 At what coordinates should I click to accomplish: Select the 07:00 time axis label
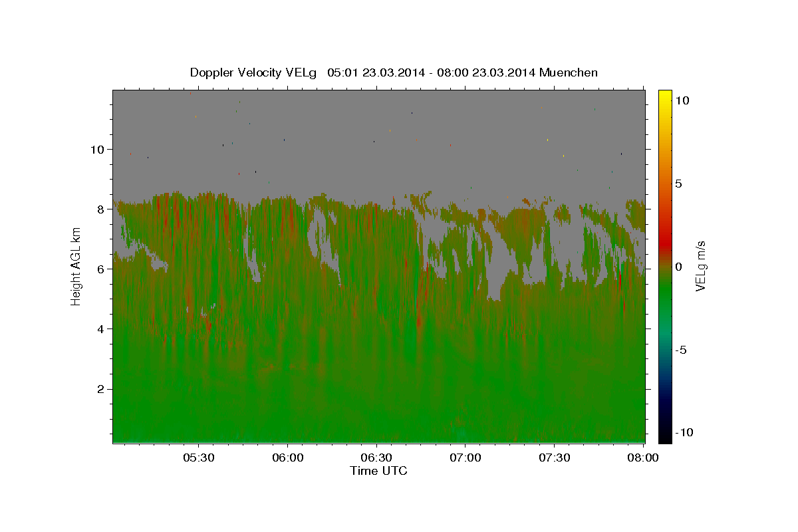pyautogui.click(x=465, y=458)
